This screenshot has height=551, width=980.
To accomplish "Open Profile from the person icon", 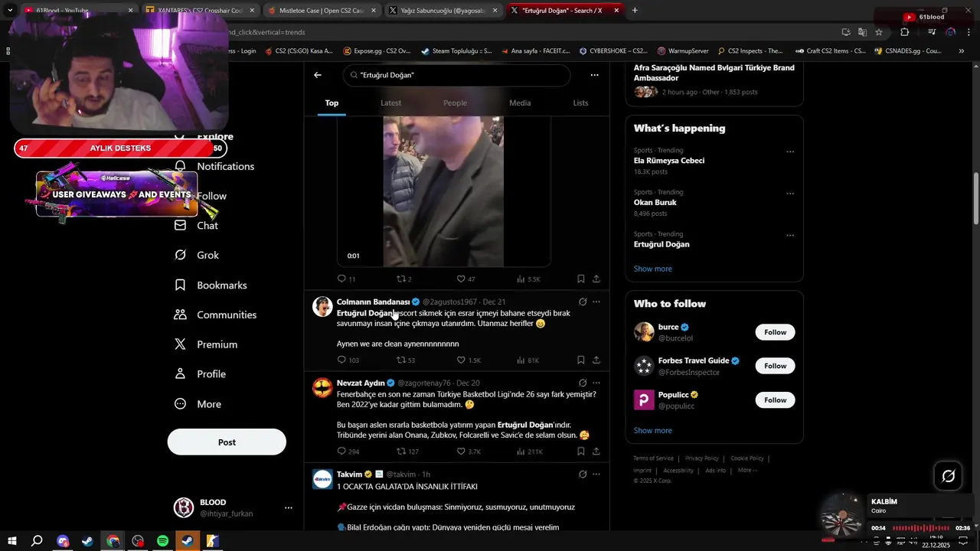I will point(181,373).
